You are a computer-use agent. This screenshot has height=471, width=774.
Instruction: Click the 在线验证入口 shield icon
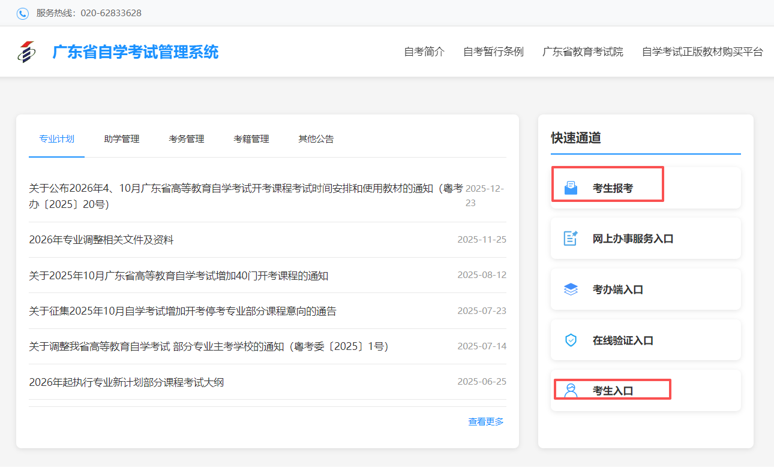[571, 340]
